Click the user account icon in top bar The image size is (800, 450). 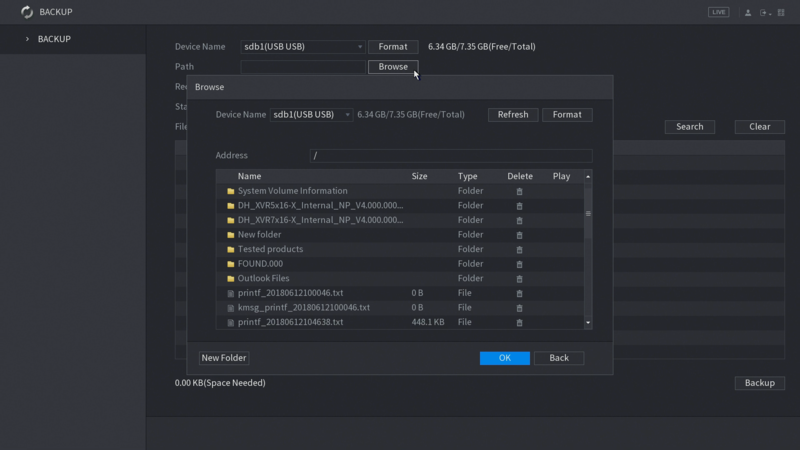747,12
